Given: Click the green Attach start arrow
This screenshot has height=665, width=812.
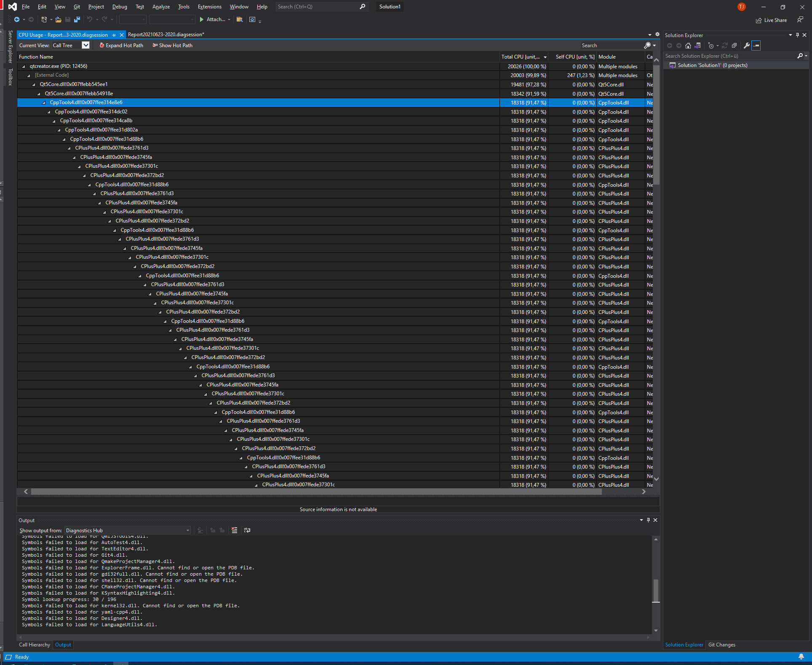Looking at the screenshot, I should point(202,19).
